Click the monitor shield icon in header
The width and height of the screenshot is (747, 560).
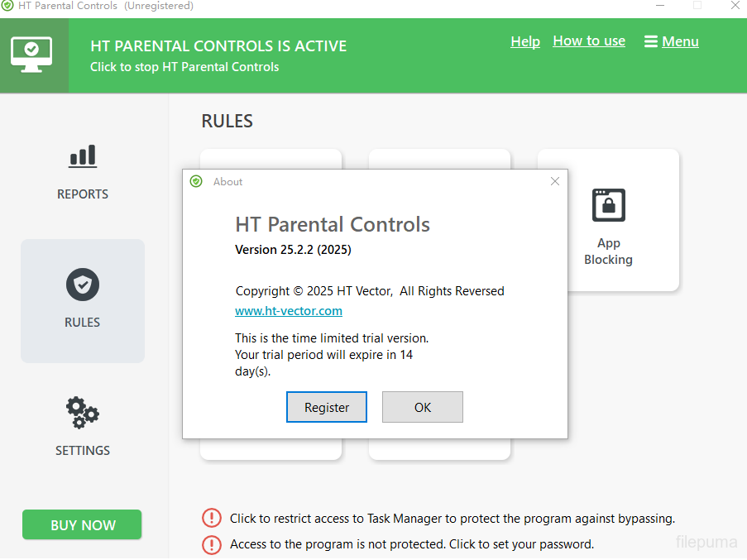pos(31,54)
